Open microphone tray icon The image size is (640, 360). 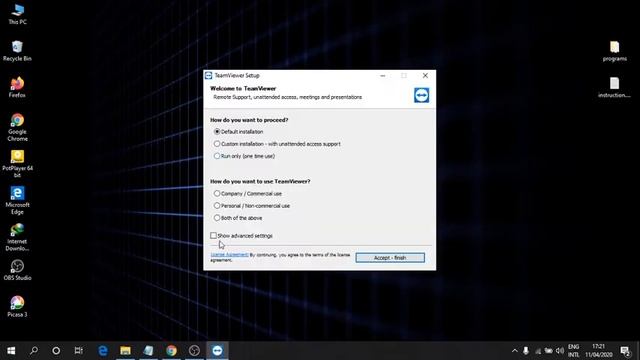point(526,351)
